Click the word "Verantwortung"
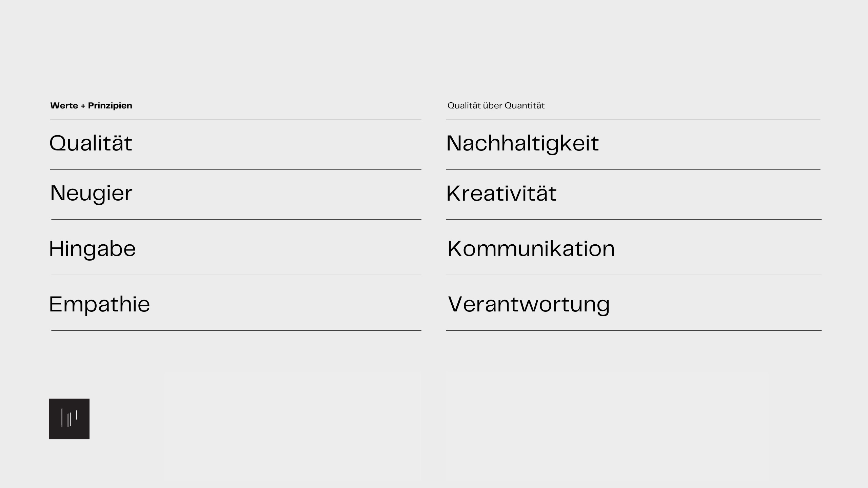The image size is (868, 488). (529, 304)
